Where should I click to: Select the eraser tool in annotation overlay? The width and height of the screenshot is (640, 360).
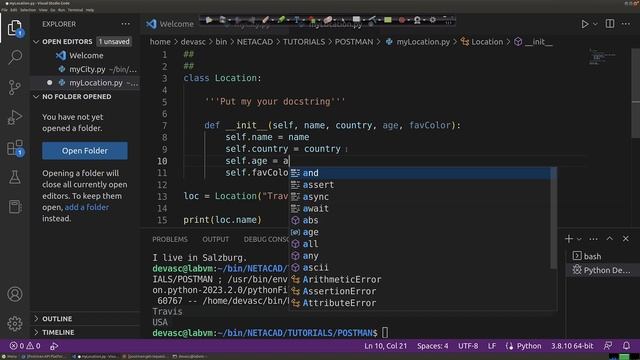tap(328, 20)
